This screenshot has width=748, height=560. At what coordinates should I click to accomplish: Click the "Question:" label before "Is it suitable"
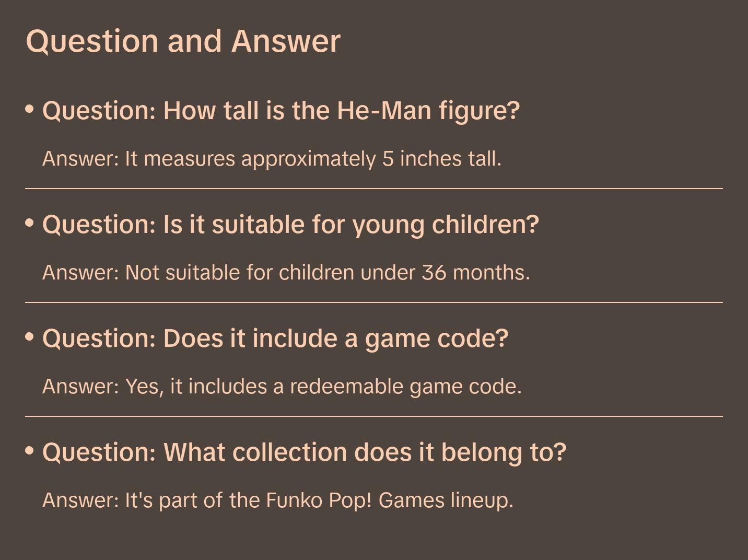coord(99,225)
